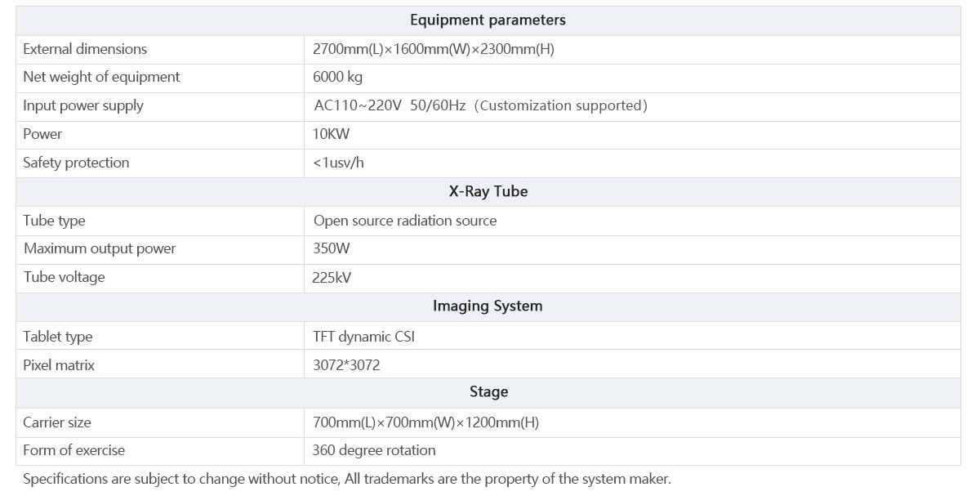
Task: Click the 2700mm(L)×1600mm(W)×2300mm(H) dimensions value
Action: point(433,49)
